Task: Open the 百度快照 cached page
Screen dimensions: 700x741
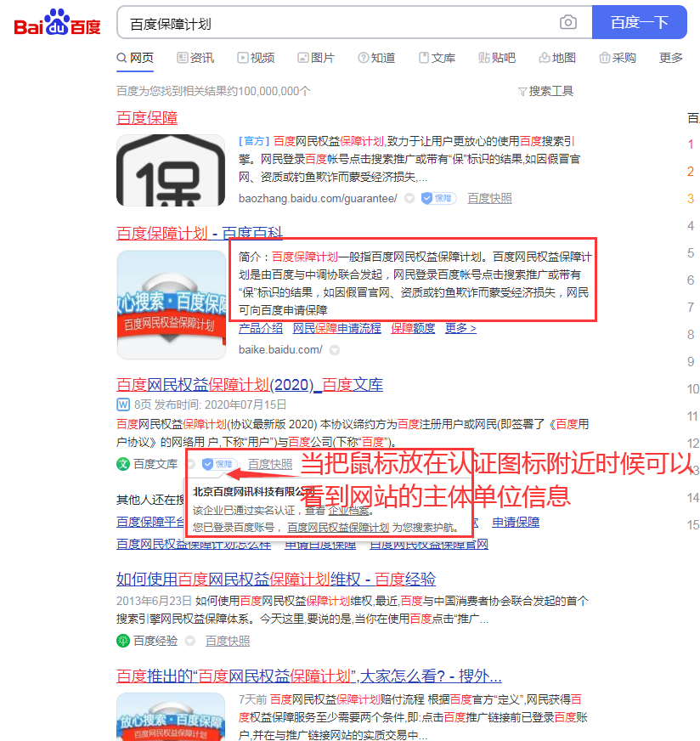Action: (489, 197)
